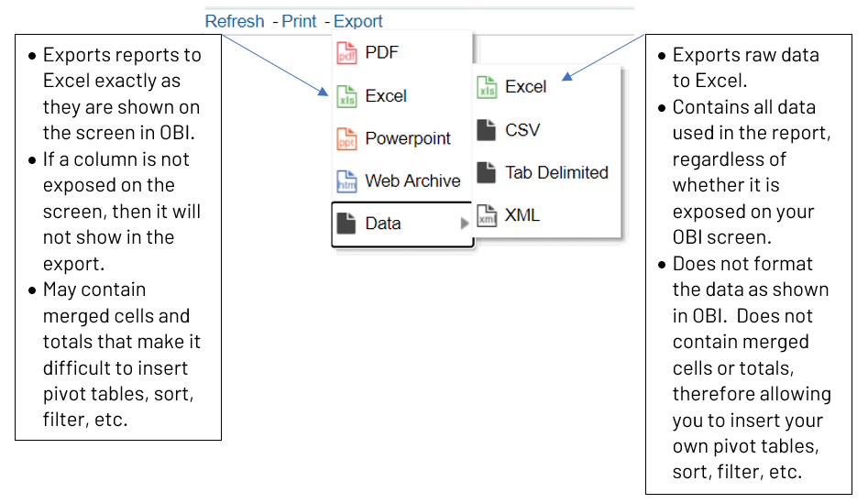Click the XML file icon

487,215
